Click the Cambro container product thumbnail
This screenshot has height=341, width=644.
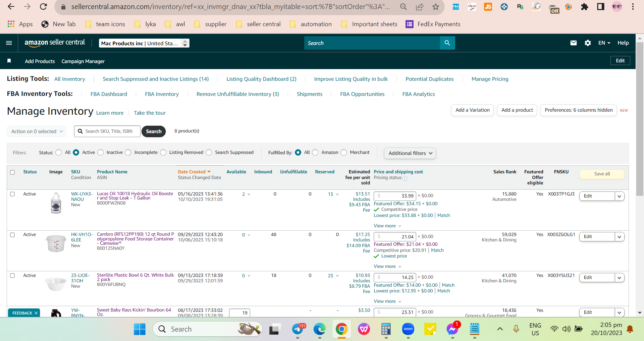(56, 243)
